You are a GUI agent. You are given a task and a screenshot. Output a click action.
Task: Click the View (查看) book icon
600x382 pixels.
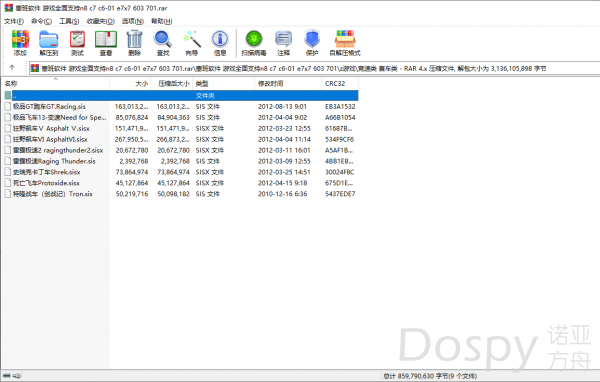click(x=106, y=39)
